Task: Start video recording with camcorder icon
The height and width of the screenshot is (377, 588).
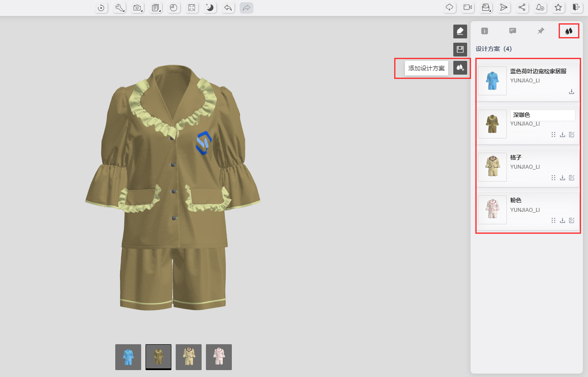Action: click(468, 7)
